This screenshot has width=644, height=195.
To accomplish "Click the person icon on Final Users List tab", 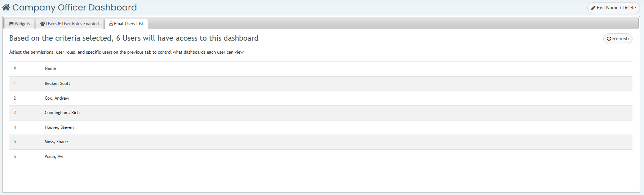I will [x=111, y=24].
